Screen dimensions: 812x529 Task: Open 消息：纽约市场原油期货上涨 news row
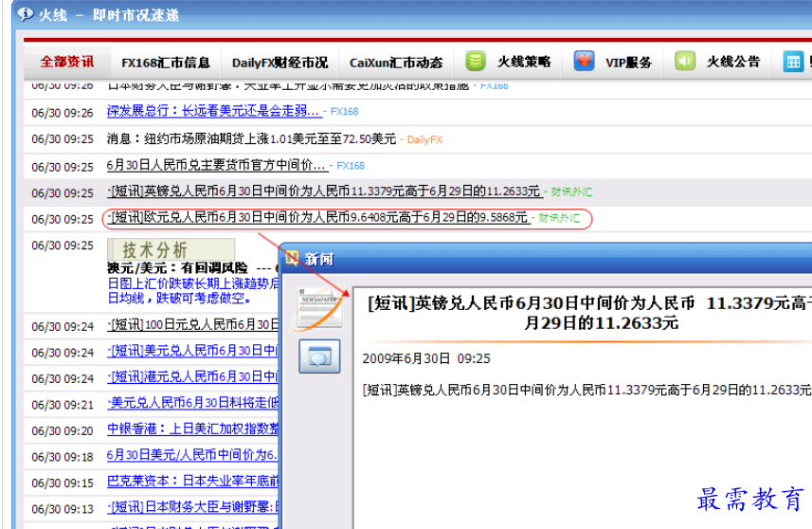coord(251,138)
